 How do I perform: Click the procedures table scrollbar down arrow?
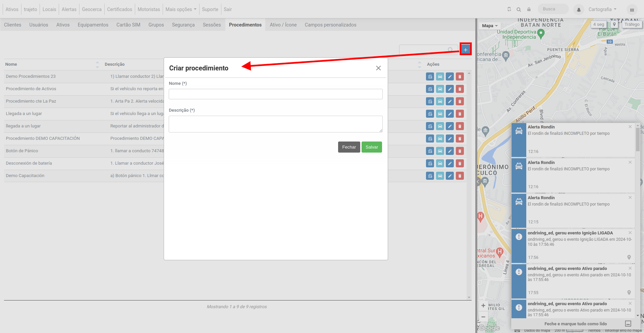469,297
